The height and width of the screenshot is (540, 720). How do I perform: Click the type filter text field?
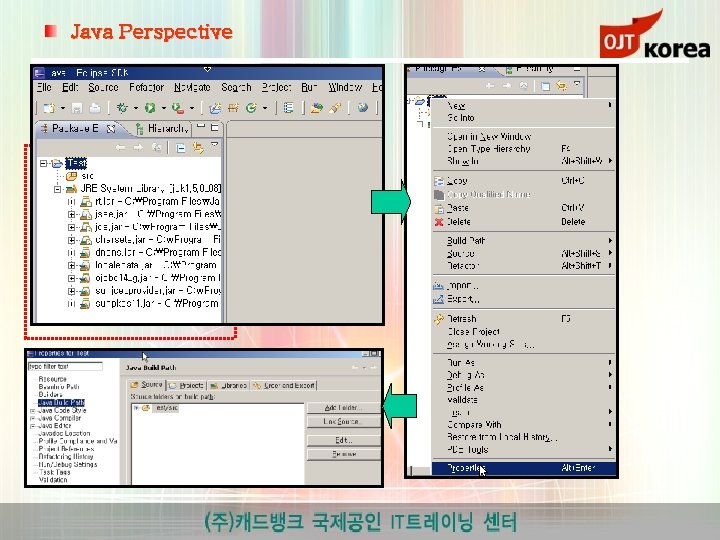[65, 366]
